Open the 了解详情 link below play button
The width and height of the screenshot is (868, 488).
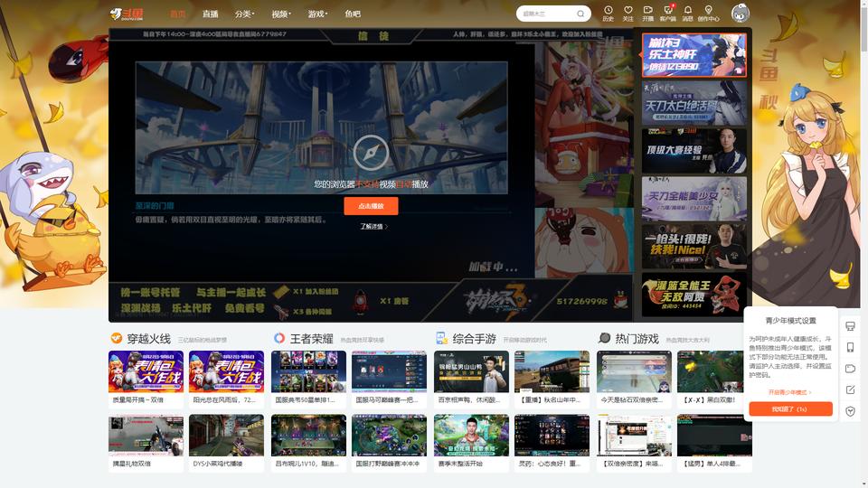pyautogui.click(x=373, y=226)
